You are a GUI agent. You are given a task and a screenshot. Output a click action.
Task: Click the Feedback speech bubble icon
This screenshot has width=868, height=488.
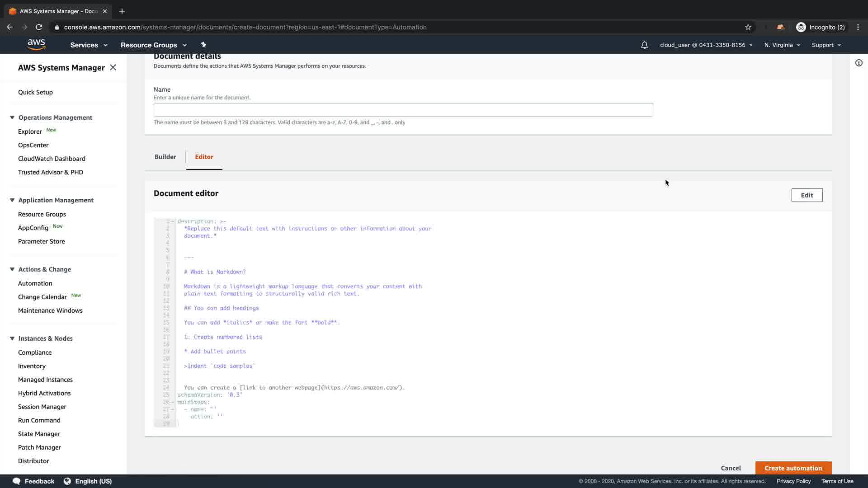pos(17,481)
